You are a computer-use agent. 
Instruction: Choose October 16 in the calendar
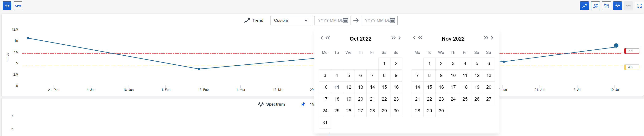396,87
